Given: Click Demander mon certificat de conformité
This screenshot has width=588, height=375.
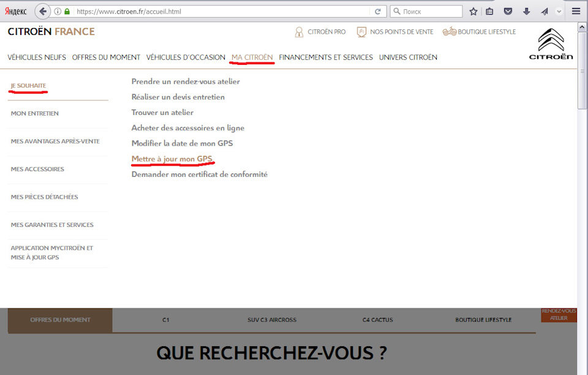Looking at the screenshot, I should click(x=200, y=174).
